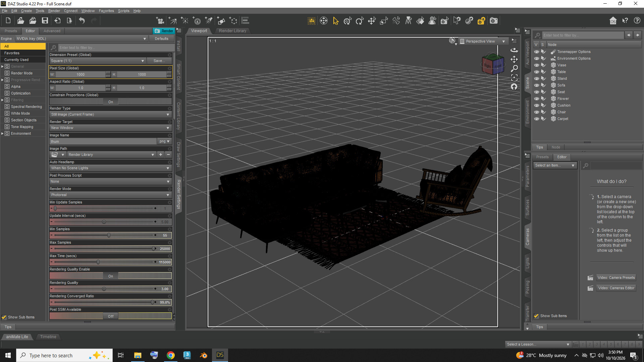This screenshot has width=644, height=362.
Task: Click the viewport zoom magnifier icon
Action: (x=514, y=68)
